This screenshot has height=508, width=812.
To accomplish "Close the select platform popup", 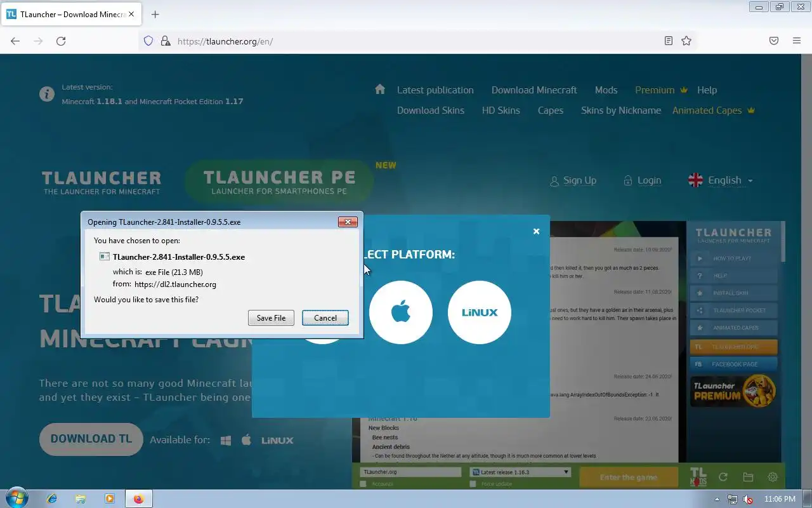I will pyautogui.click(x=536, y=231).
